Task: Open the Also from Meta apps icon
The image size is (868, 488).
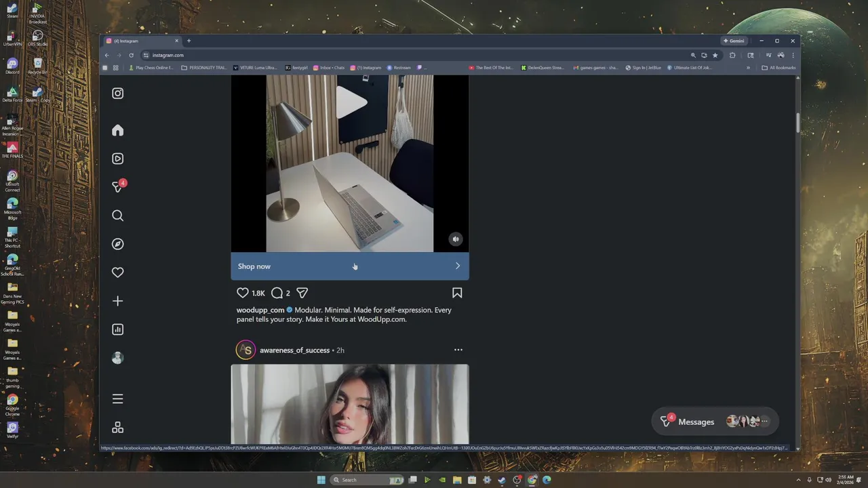Action: tap(117, 428)
